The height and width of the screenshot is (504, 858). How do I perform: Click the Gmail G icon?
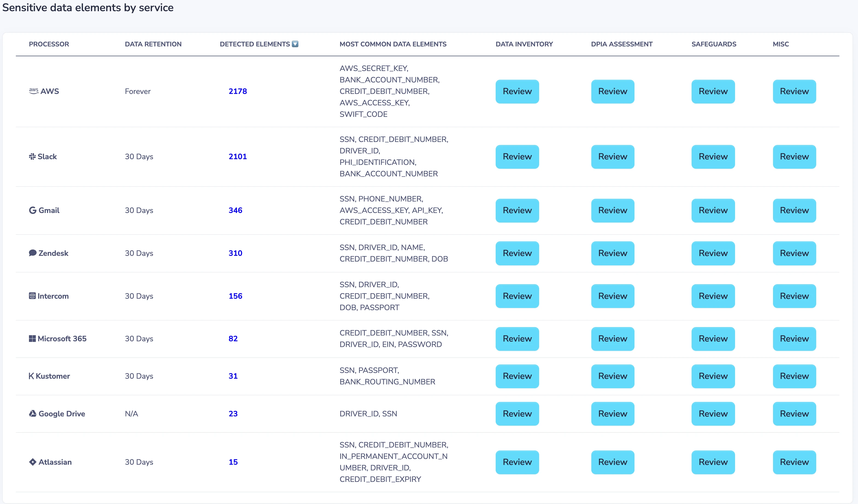33,210
